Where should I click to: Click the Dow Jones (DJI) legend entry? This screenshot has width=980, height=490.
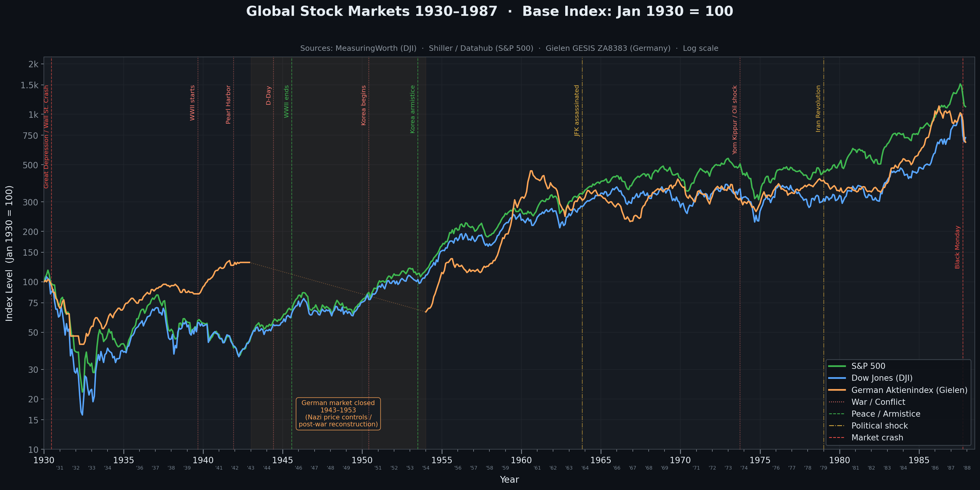click(881, 378)
